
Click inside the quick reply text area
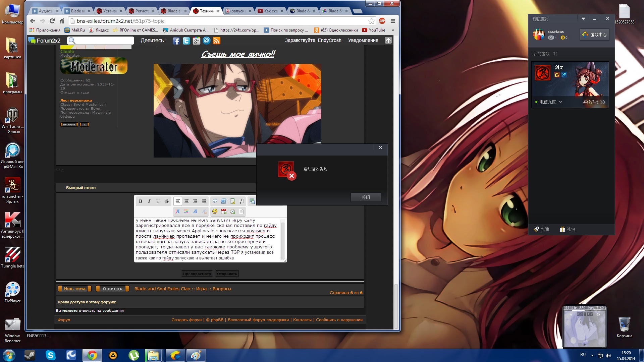click(207, 239)
